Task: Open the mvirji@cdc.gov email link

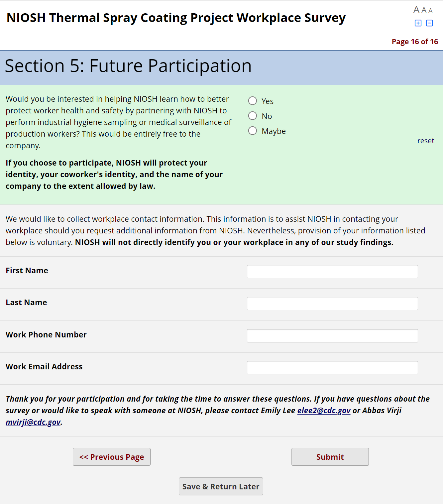Action: tap(33, 422)
